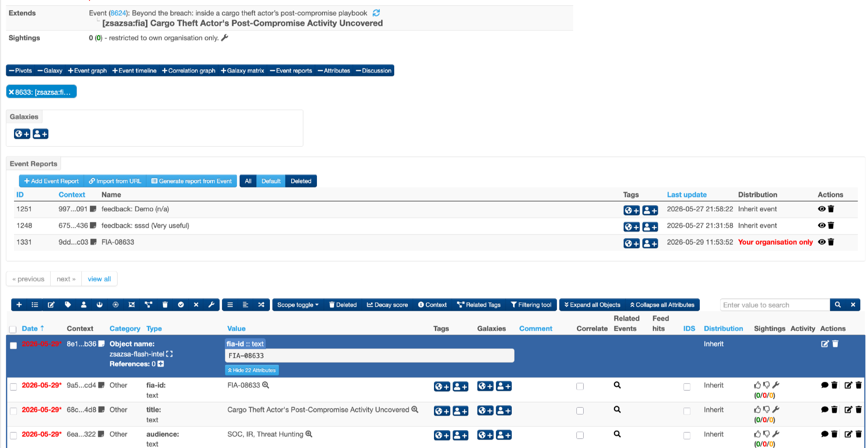Image resolution: width=868 pixels, height=448 pixels.
Task: Add a galaxy in the Galaxies panel
Action: (22, 134)
